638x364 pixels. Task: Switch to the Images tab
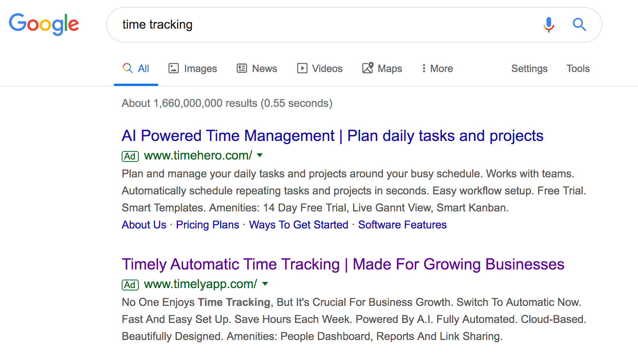pos(193,69)
